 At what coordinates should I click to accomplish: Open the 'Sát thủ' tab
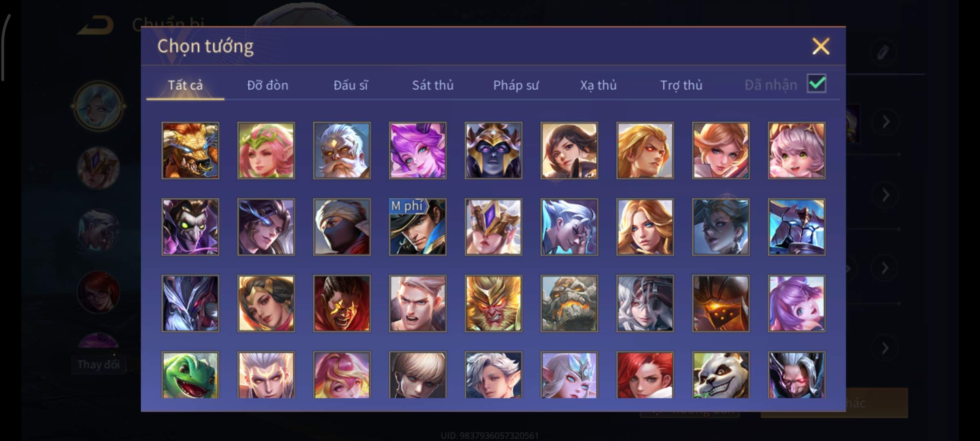pyautogui.click(x=433, y=85)
